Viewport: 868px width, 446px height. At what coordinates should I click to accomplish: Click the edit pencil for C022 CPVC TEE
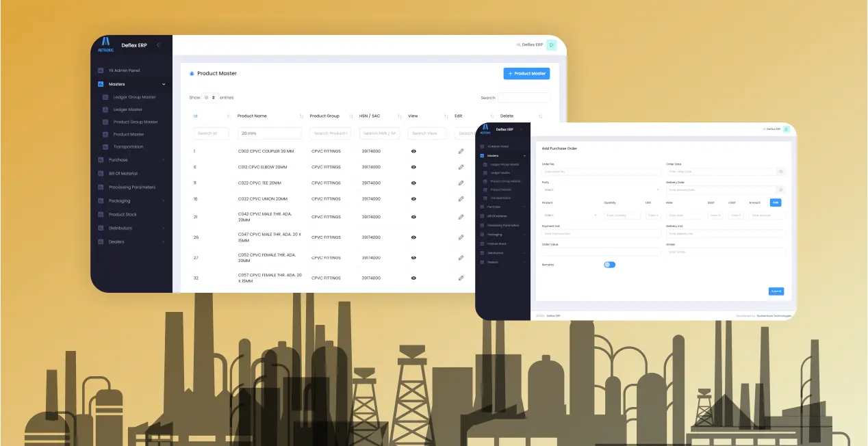(461, 183)
